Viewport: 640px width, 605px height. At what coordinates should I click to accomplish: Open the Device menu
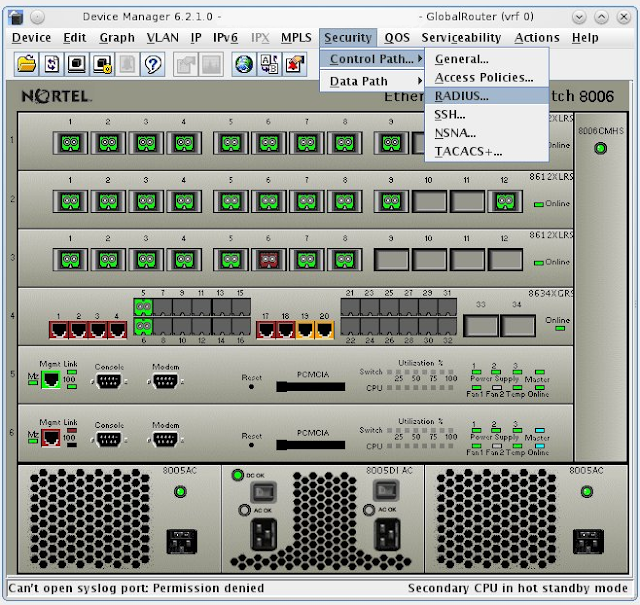pos(31,38)
